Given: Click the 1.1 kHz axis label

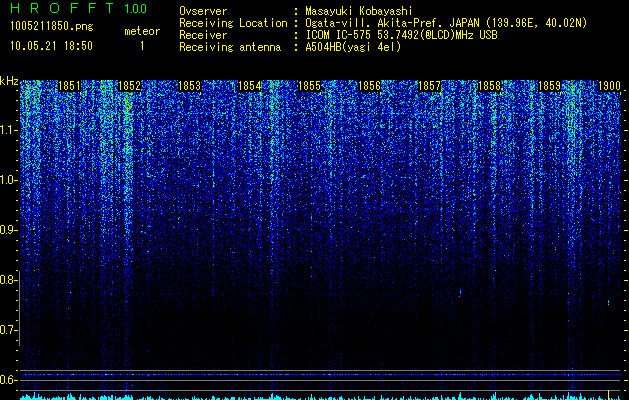Looking at the screenshot, I should 8,130.
